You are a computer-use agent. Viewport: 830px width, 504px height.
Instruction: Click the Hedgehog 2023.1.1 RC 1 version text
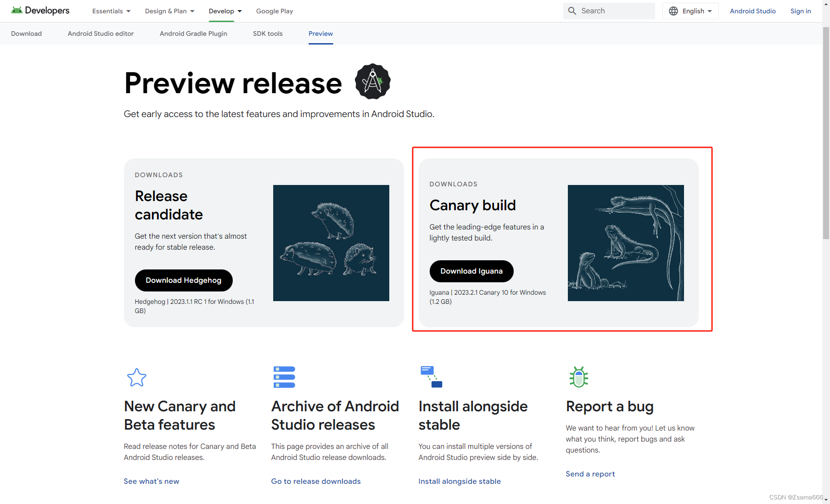pyautogui.click(x=194, y=306)
